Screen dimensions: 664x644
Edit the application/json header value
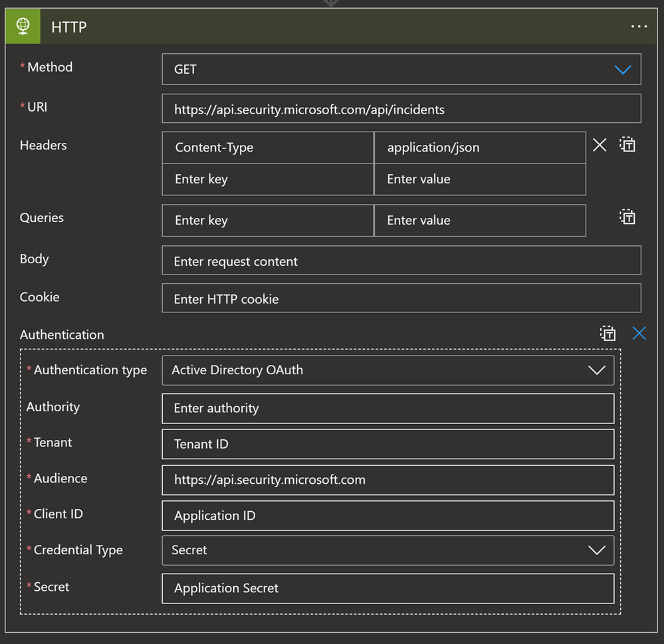click(479, 148)
